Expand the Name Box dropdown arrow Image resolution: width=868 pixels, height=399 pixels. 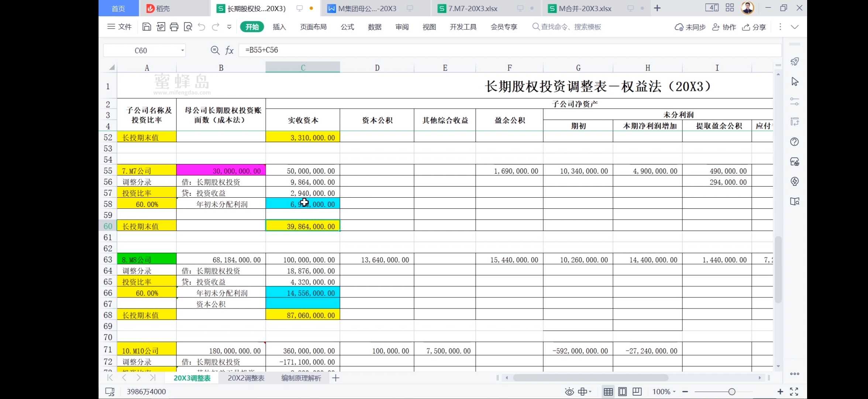182,50
